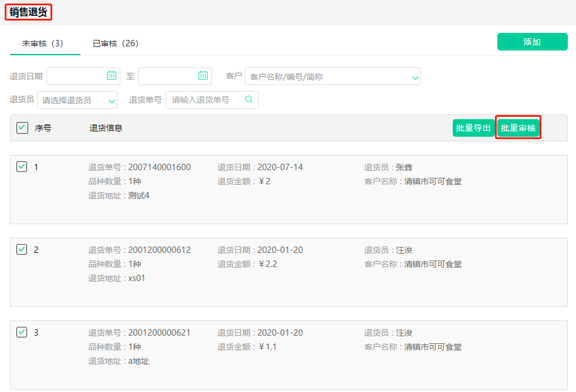The image size is (576, 392).
Task: Open return order 2001200000621
Action: 159,333
